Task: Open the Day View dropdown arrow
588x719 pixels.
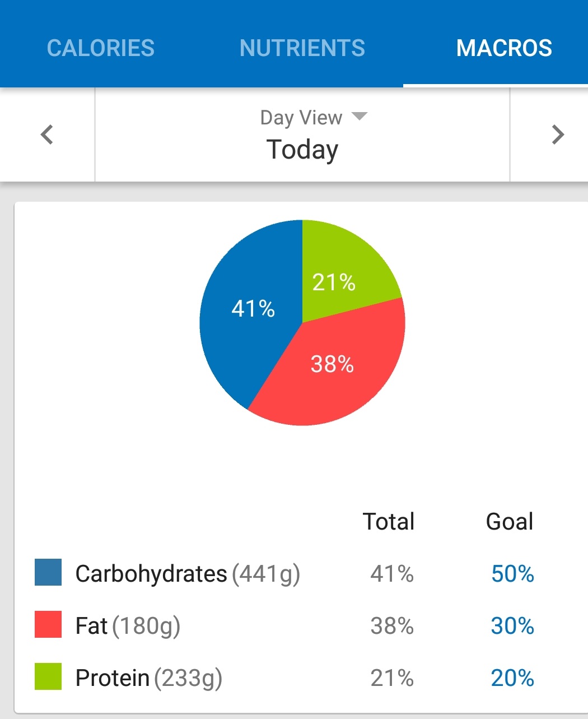Action: (359, 117)
